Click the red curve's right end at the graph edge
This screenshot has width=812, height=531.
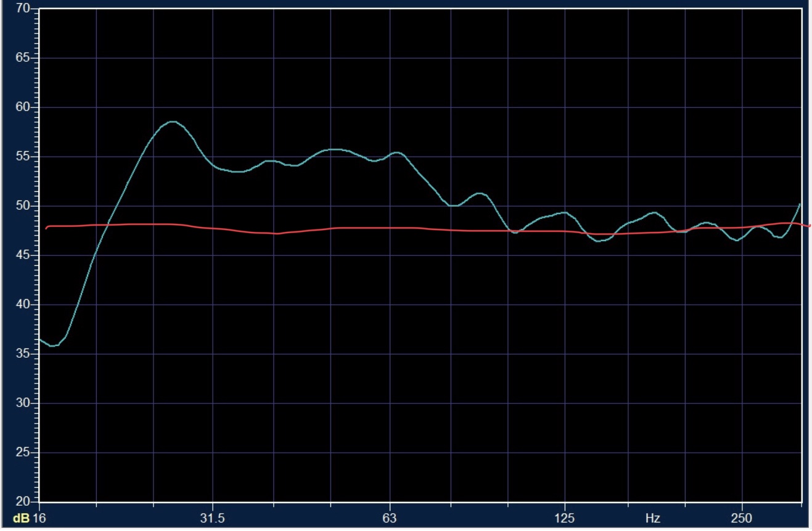click(x=808, y=226)
